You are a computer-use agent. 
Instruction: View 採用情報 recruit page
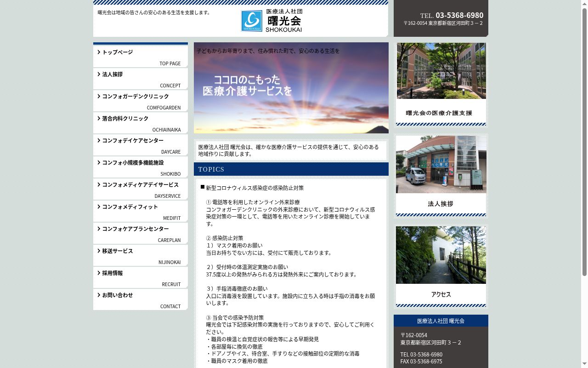click(141, 278)
